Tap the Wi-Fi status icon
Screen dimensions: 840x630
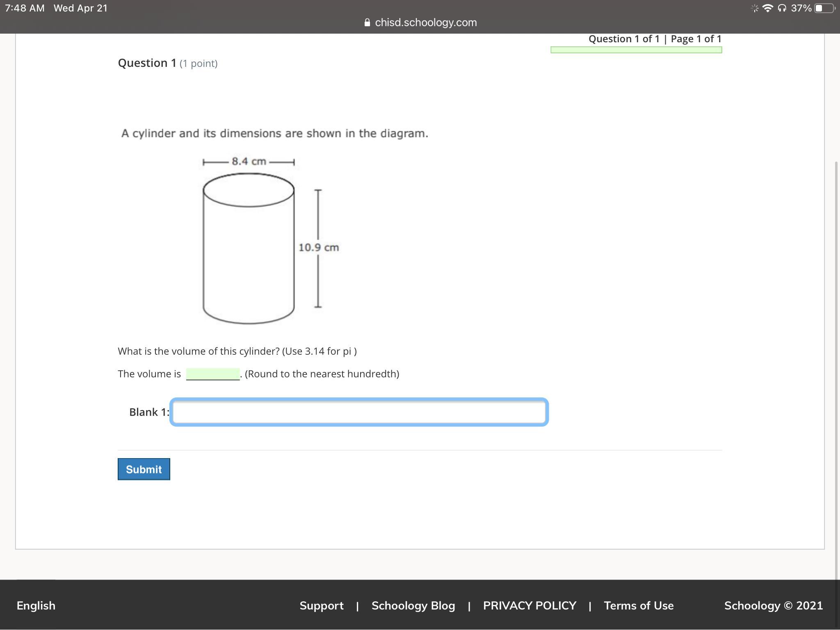(767, 8)
